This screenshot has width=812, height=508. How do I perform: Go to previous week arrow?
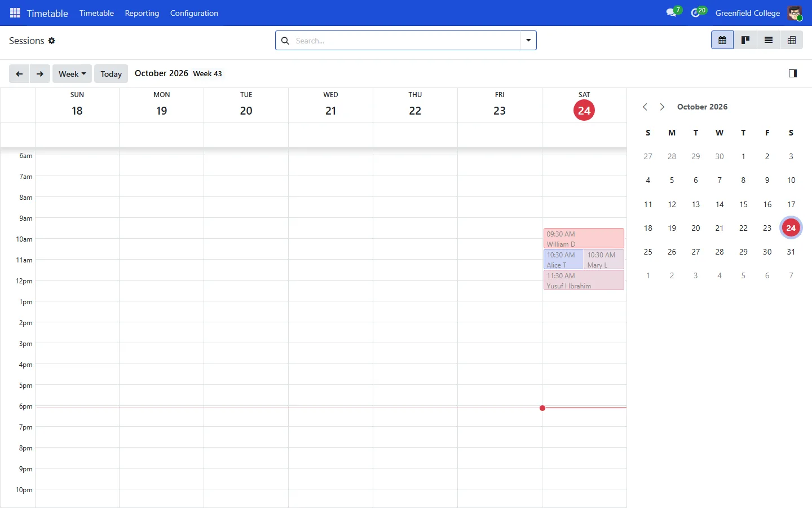point(19,74)
